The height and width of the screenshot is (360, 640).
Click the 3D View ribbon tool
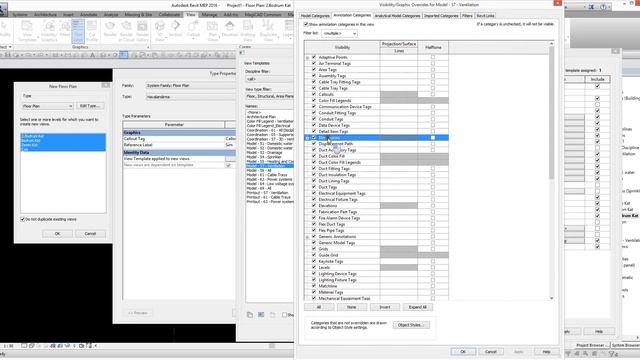pyautogui.click(x=160, y=31)
